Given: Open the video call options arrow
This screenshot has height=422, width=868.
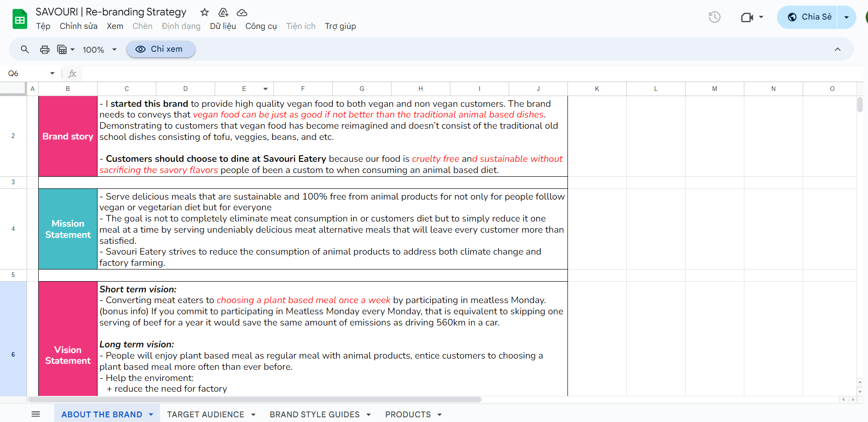Looking at the screenshot, I should pos(761,17).
